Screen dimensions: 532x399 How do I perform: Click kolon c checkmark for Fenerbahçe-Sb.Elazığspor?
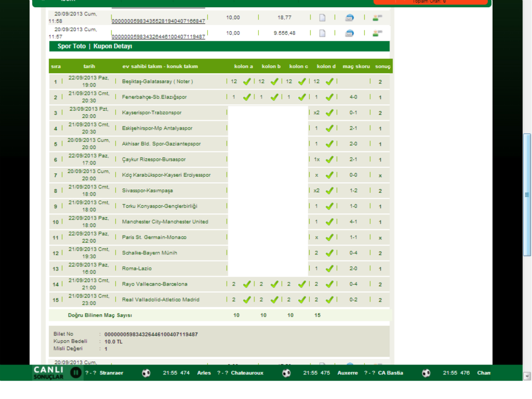click(302, 97)
